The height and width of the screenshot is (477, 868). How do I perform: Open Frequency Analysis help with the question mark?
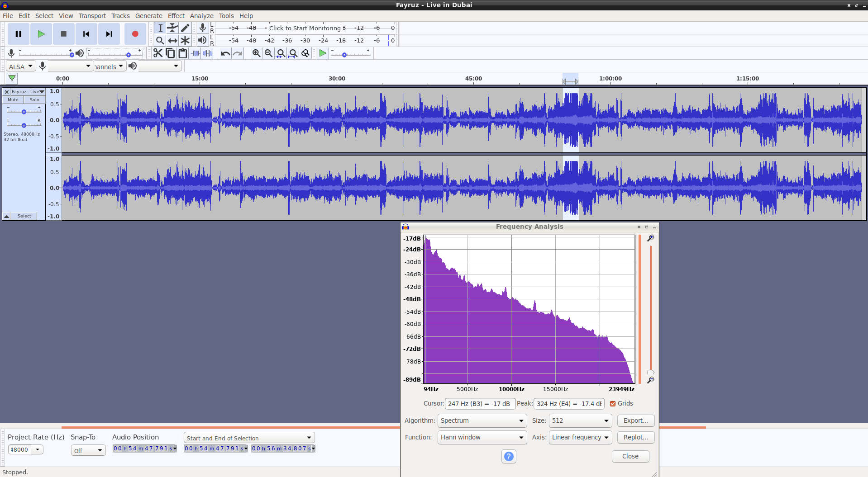coord(509,457)
